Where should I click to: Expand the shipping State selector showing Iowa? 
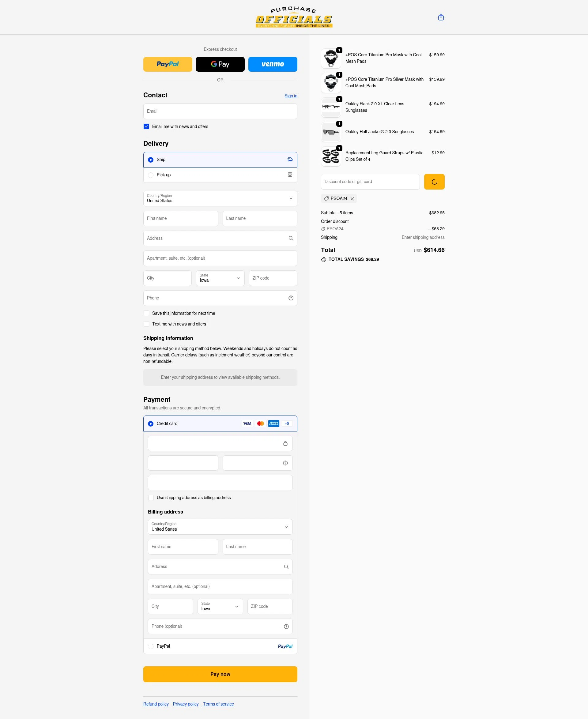point(220,278)
